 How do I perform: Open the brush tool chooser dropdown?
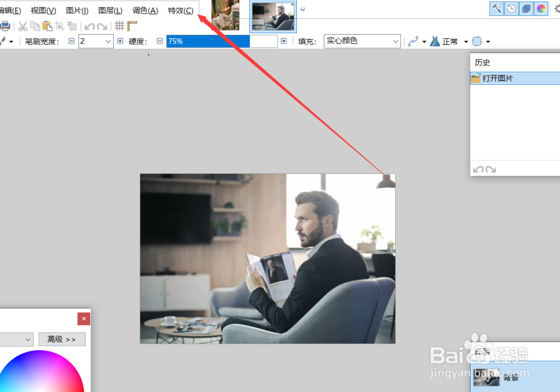click(11, 42)
